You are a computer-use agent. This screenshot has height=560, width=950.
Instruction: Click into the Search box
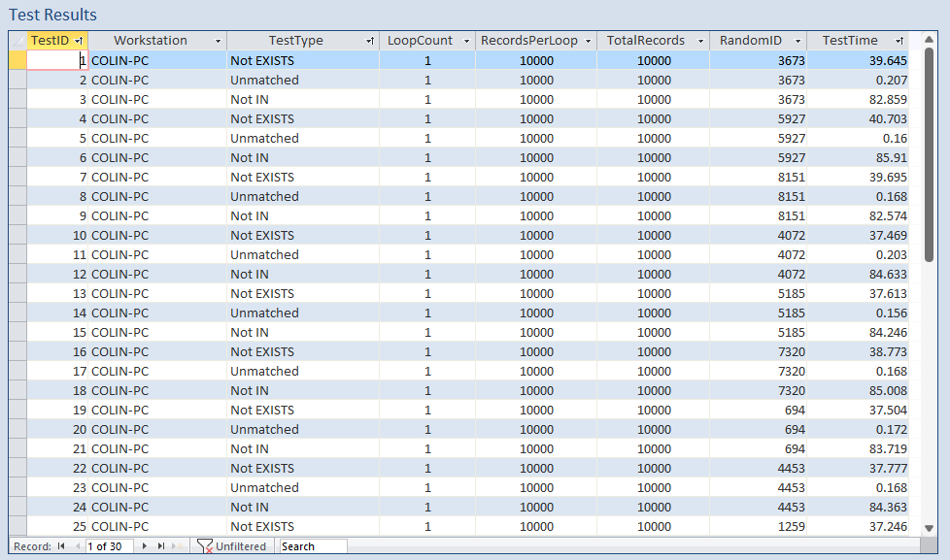313,546
